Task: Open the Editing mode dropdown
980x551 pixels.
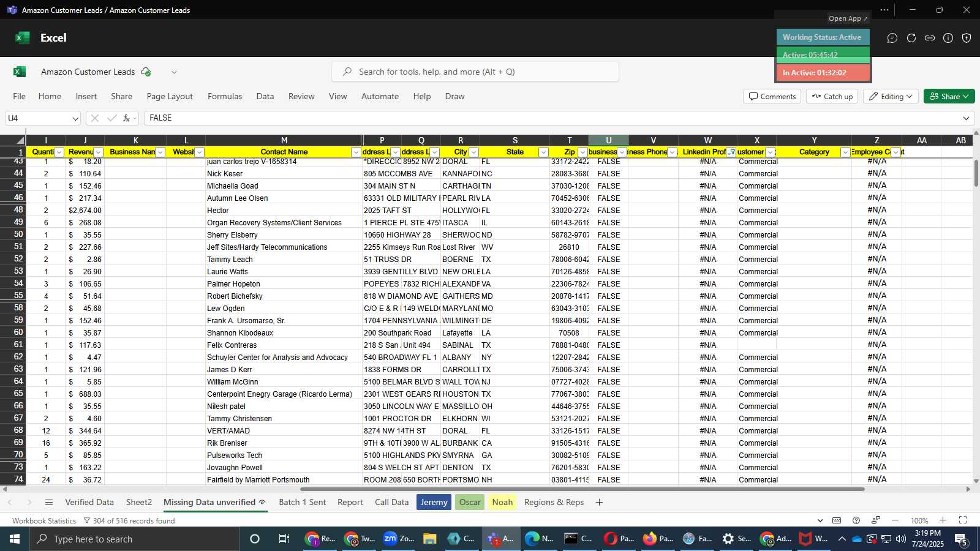Action: tap(890, 97)
